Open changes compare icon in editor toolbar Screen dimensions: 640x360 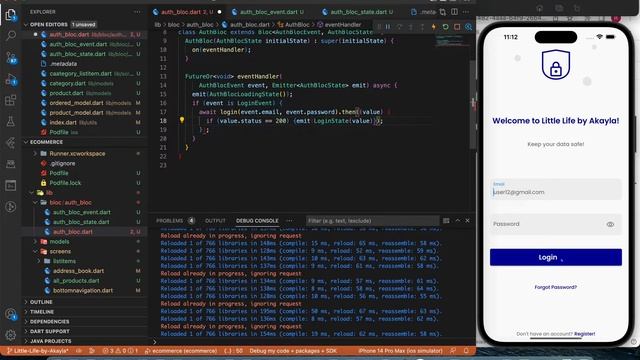(443, 12)
